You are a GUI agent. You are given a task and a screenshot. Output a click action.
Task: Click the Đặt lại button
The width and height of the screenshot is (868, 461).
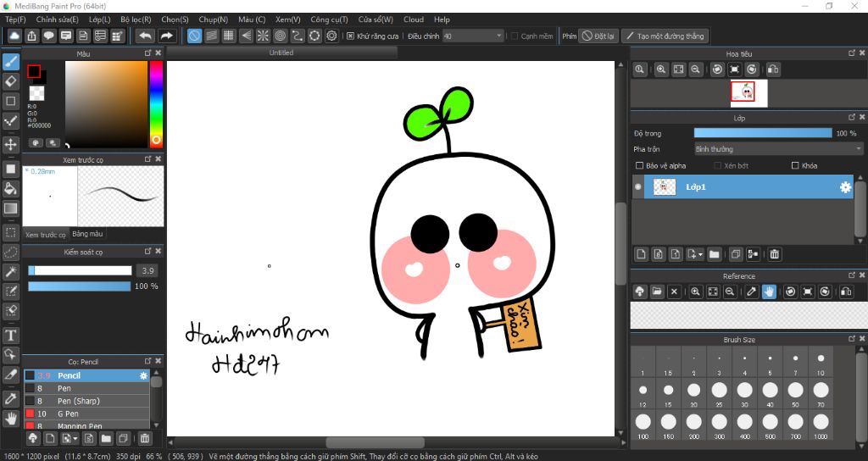point(598,36)
